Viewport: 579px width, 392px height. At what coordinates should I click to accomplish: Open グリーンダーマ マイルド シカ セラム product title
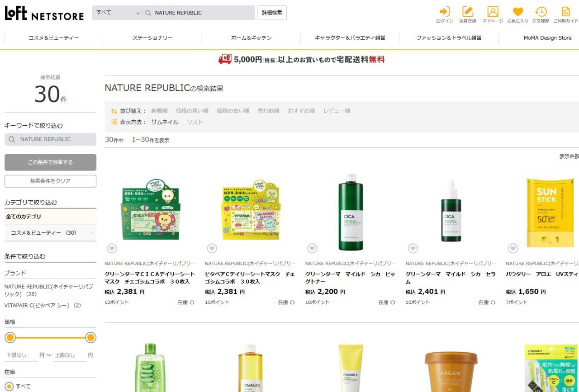pos(451,278)
